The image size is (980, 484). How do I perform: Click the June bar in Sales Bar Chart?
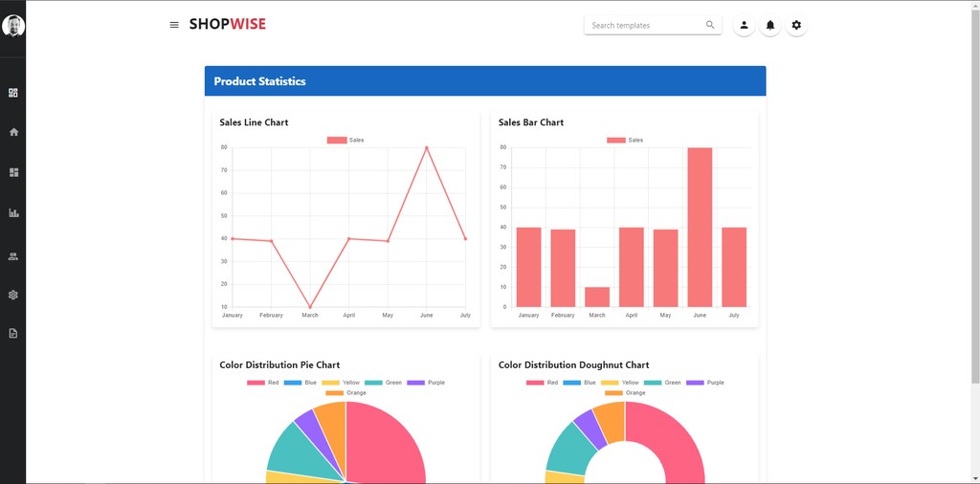pyautogui.click(x=700, y=228)
